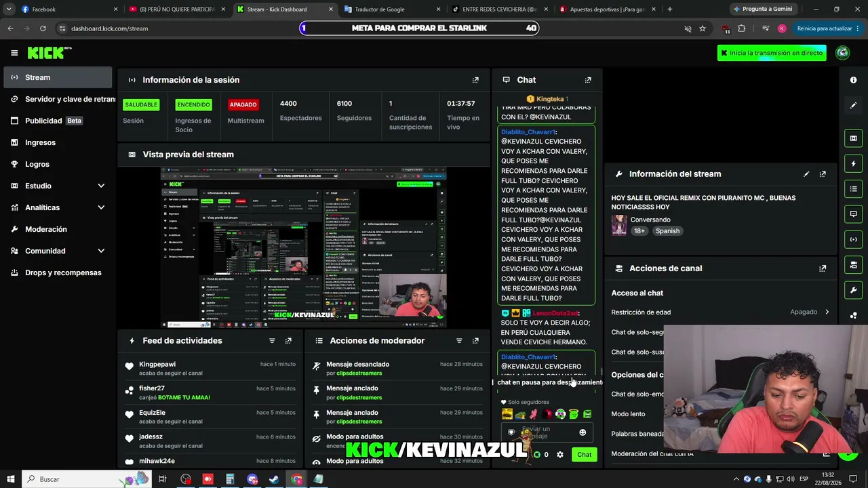Click Kingpepawi in the activity feed
Screen dimensions: 868x488
click(157, 365)
